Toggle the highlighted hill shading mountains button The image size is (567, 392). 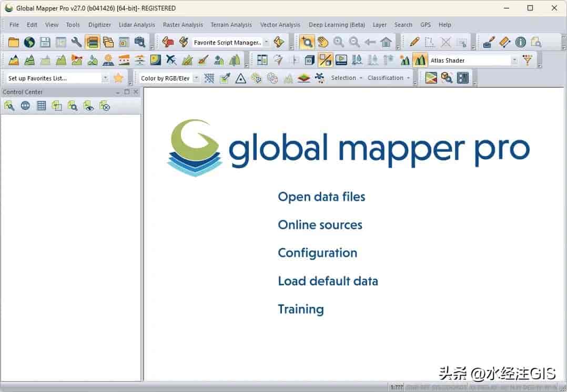(x=420, y=60)
